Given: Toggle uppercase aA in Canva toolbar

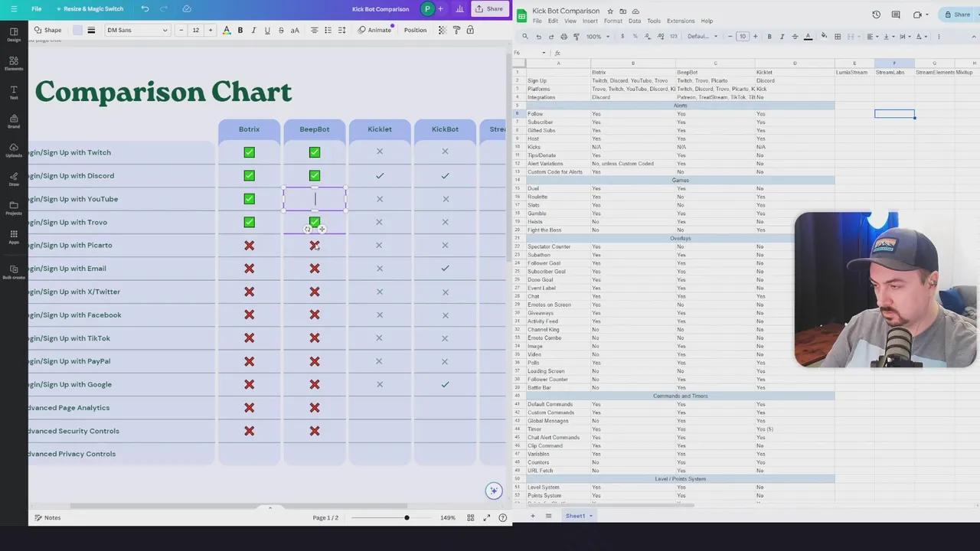Looking at the screenshot, I should pos(295,30).
